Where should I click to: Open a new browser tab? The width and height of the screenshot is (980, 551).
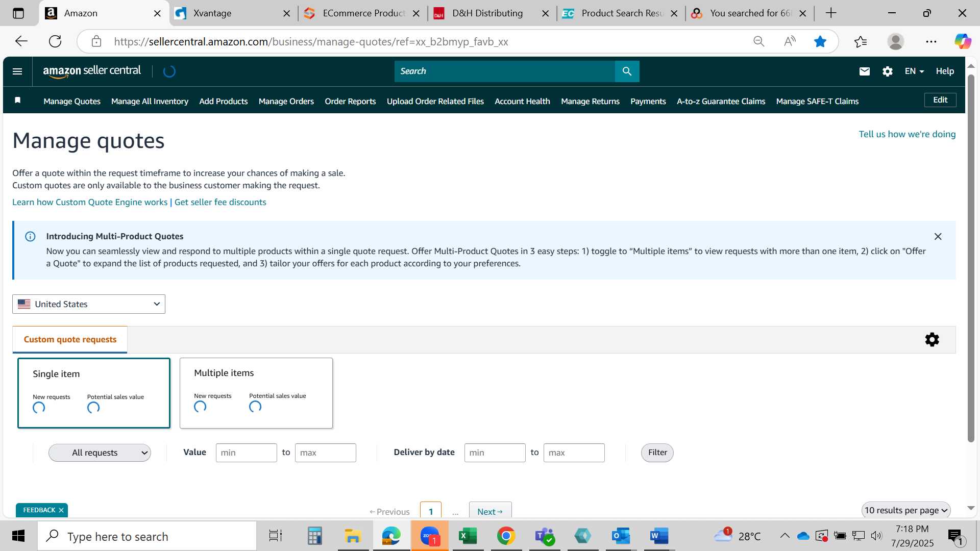(x=831, y=13)
